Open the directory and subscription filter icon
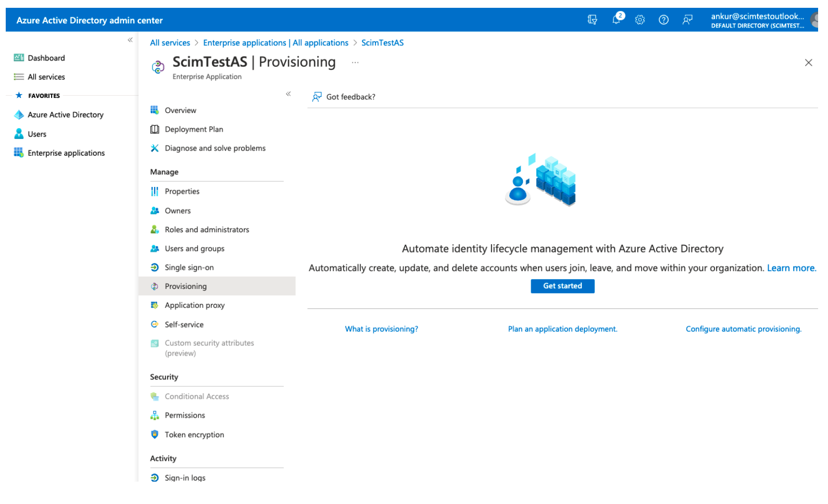828x504 pixels. click(592, 20)
